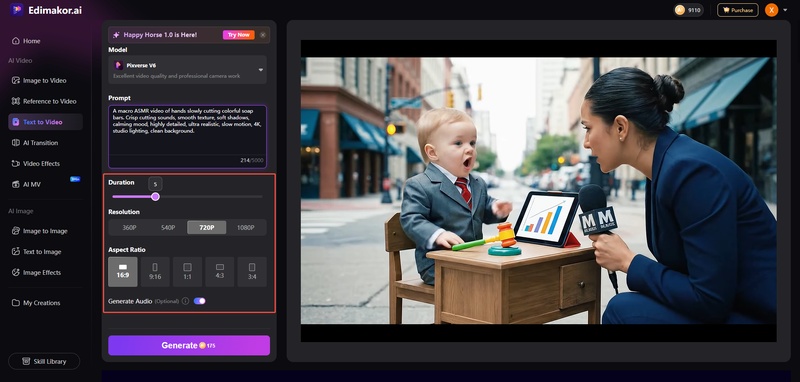Viewport: 800px width, 382px height.
Task: Dismiss the Happy Horse banner
Action: [x=263, y=35]
